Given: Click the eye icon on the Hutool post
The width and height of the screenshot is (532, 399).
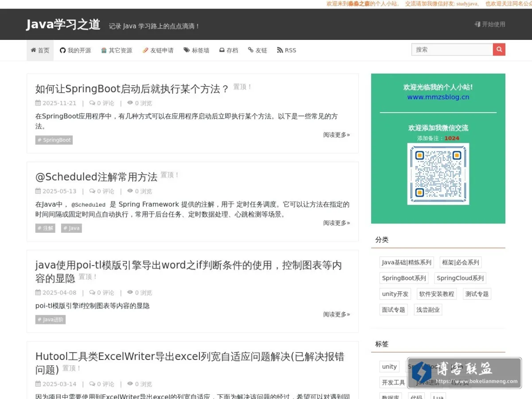Looking at the screenshot, I should coord(130,383).
